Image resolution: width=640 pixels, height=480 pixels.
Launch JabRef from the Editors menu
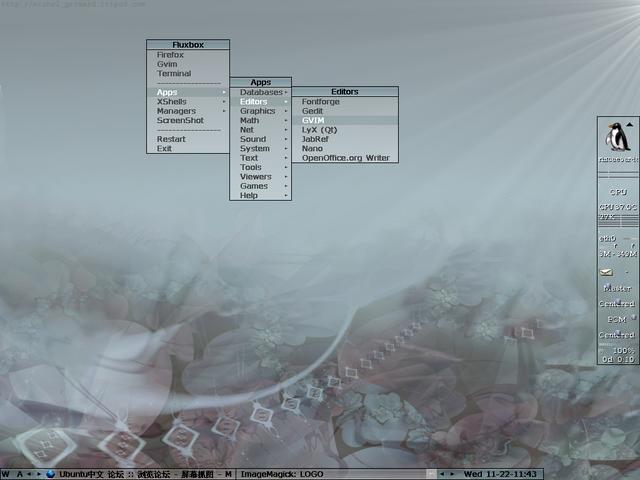coord(345,139)
